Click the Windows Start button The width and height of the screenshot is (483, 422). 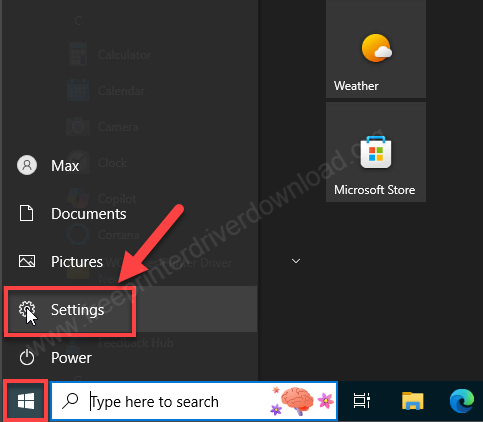click(x=26, y=401)
